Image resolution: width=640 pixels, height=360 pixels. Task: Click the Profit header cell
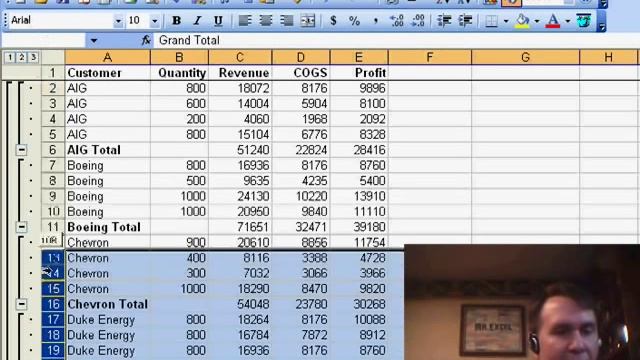(359, 73)
